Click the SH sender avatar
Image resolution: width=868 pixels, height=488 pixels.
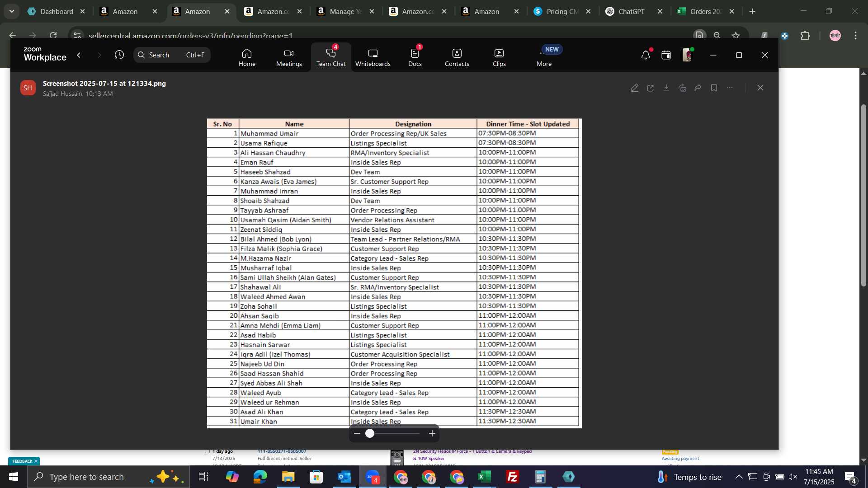pos(28,88)
